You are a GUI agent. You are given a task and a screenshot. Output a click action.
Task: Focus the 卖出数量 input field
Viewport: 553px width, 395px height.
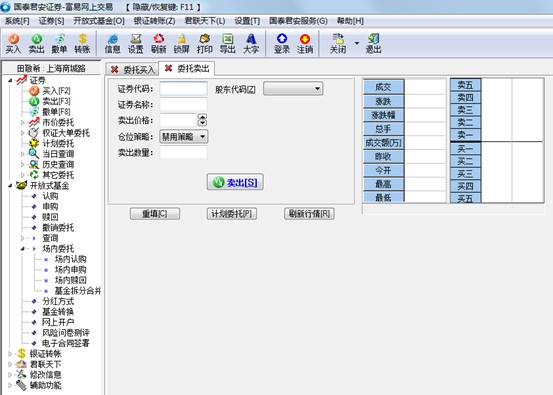(183, 153)
